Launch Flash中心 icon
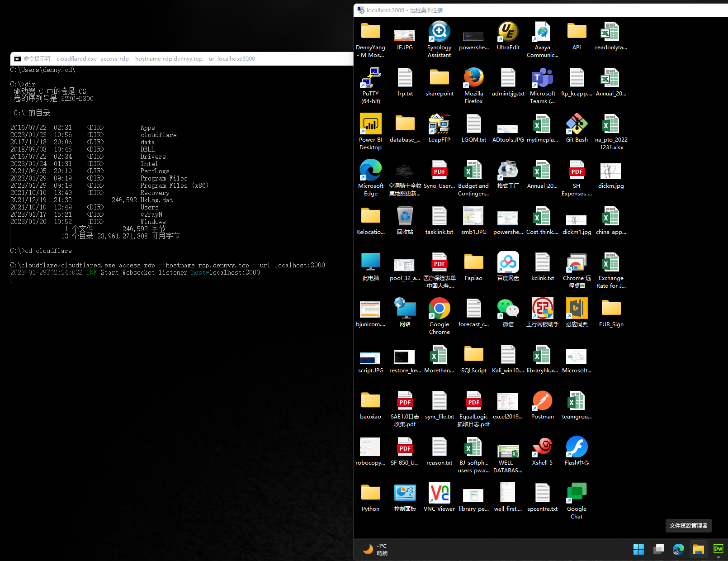 point(577,451)
